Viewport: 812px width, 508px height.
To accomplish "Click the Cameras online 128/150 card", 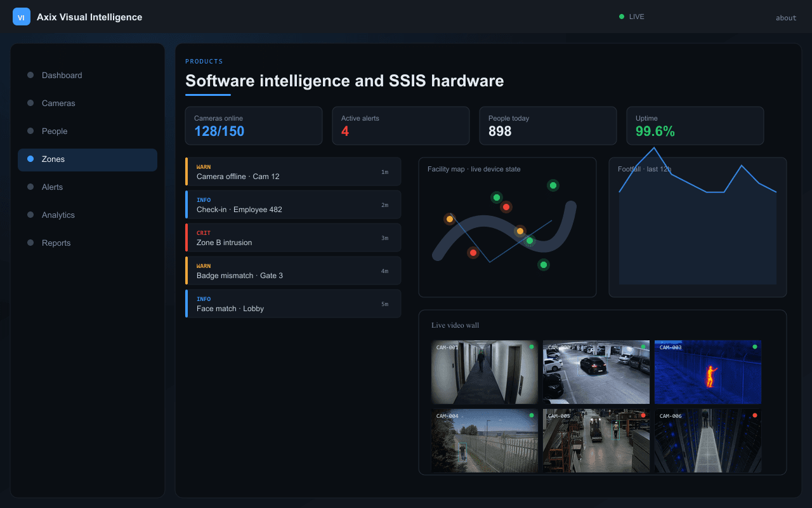I will [254, 126].
